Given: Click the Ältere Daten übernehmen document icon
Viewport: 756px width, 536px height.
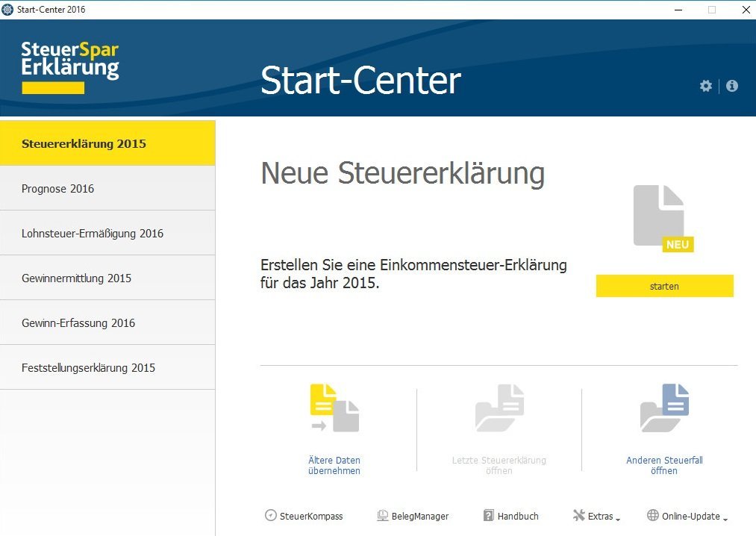Looking at the screenshot, I should click(334, 408).
